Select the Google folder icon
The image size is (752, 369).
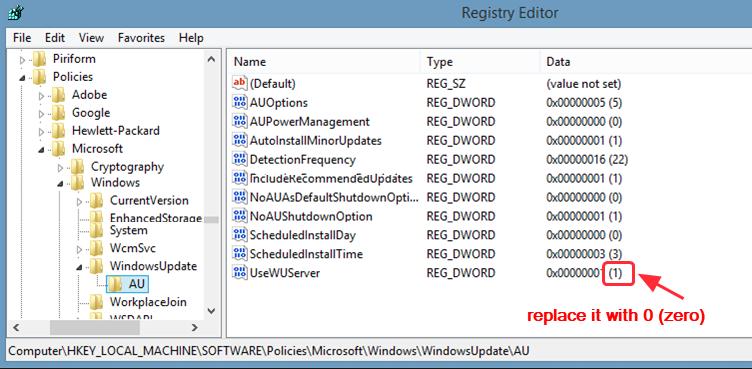(x=59, y=113)
